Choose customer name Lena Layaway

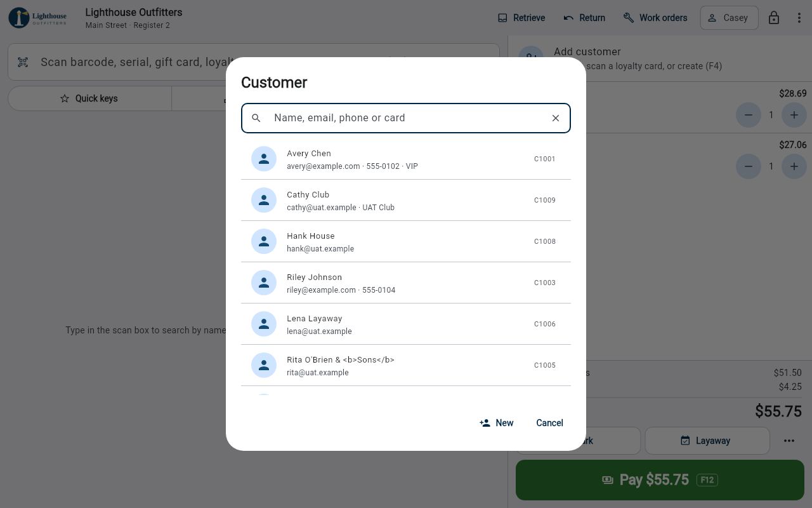coord(314,319)
